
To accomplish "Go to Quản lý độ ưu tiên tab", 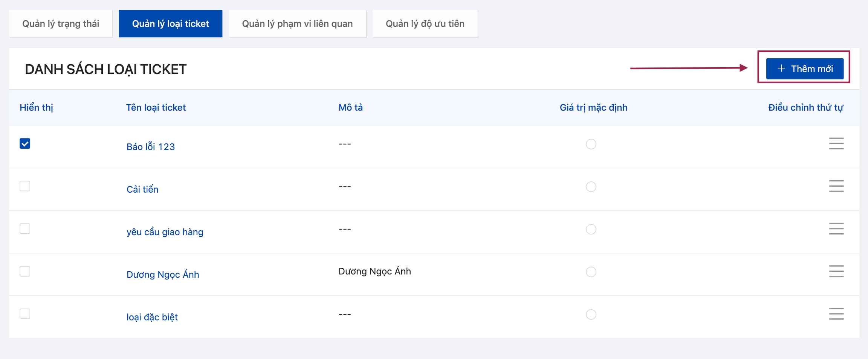I will click(425, 24).
